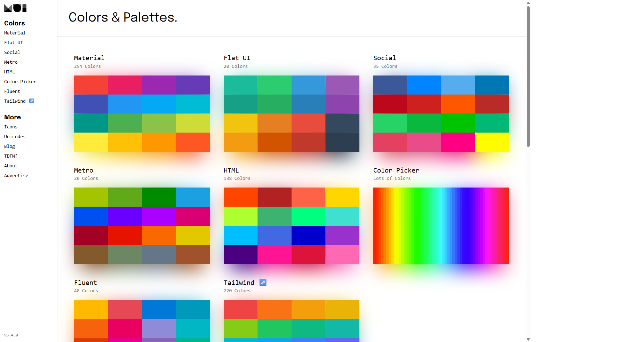Image resolution: width=644 pixels, height=342 pixels.
Task: Open HTML colors from the sidebar
Action: [9, 72]
